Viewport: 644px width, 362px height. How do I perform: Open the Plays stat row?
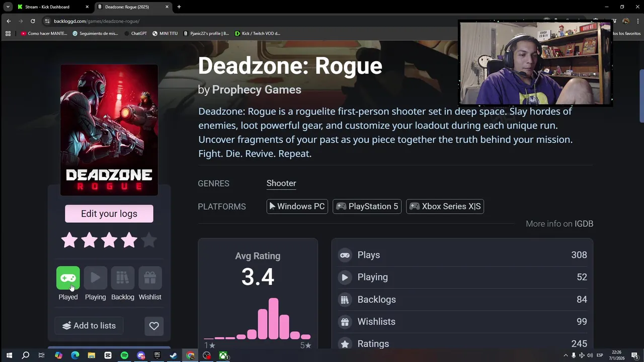(462, 255)
